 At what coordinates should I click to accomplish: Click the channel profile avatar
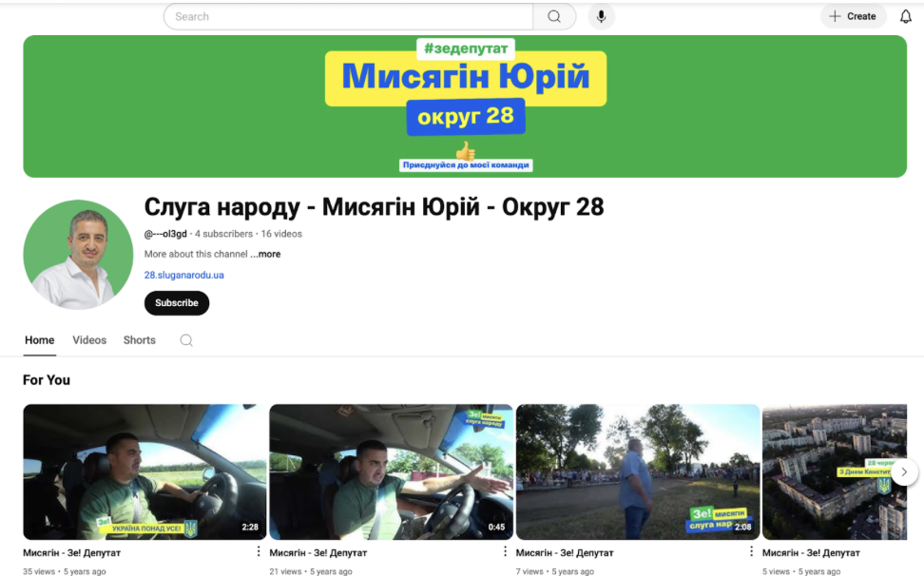click(78, 255)
